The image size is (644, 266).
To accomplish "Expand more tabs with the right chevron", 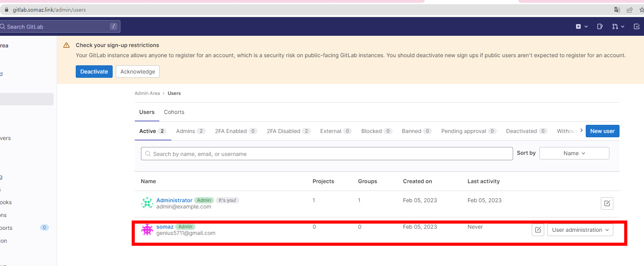I will [581, 130].
